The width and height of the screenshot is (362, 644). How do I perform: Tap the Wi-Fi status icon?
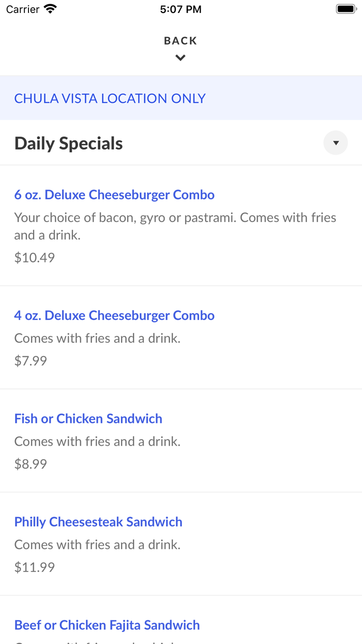[49, 8]
